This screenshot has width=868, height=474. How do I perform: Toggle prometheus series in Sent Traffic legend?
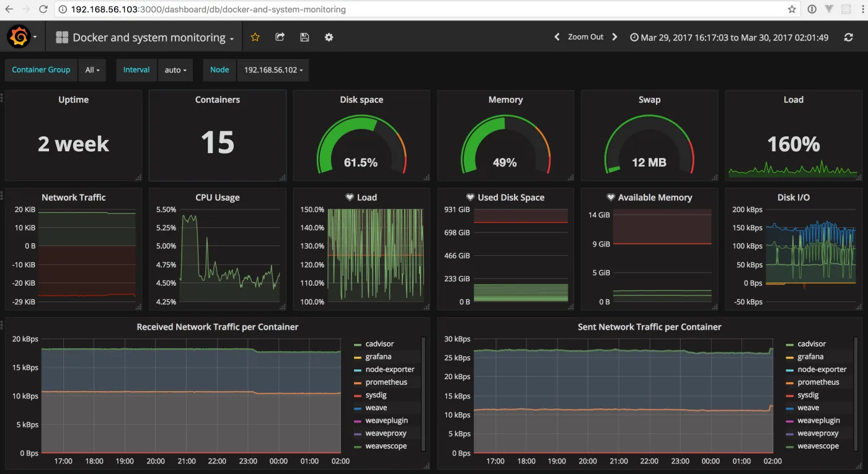tap(818, 382)
